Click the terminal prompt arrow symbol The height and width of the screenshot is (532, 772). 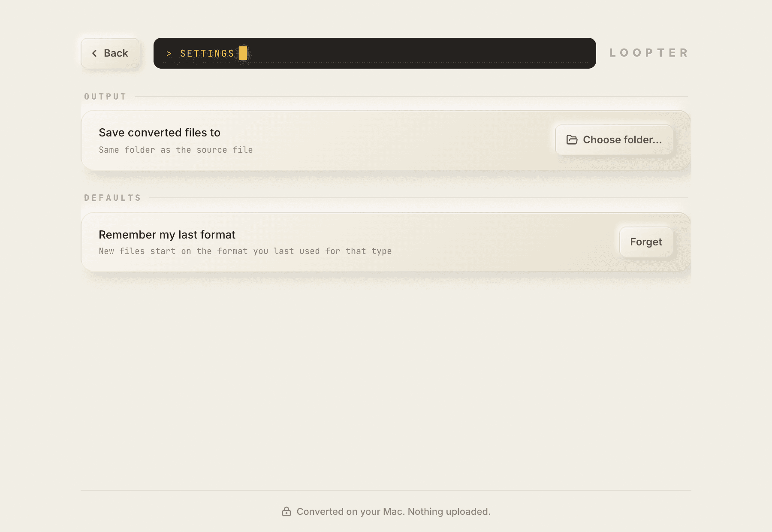pyautogui.click(x=169, y=54)
